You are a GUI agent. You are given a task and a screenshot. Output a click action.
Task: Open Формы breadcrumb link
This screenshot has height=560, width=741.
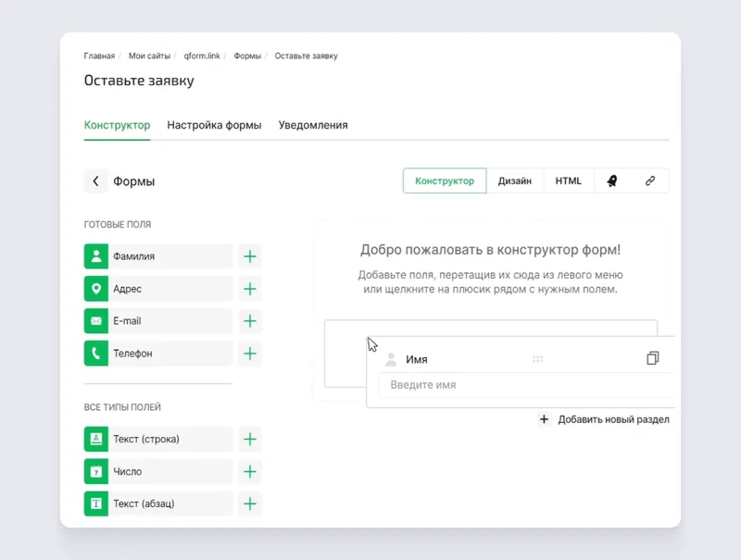click(x=247, y=56)
